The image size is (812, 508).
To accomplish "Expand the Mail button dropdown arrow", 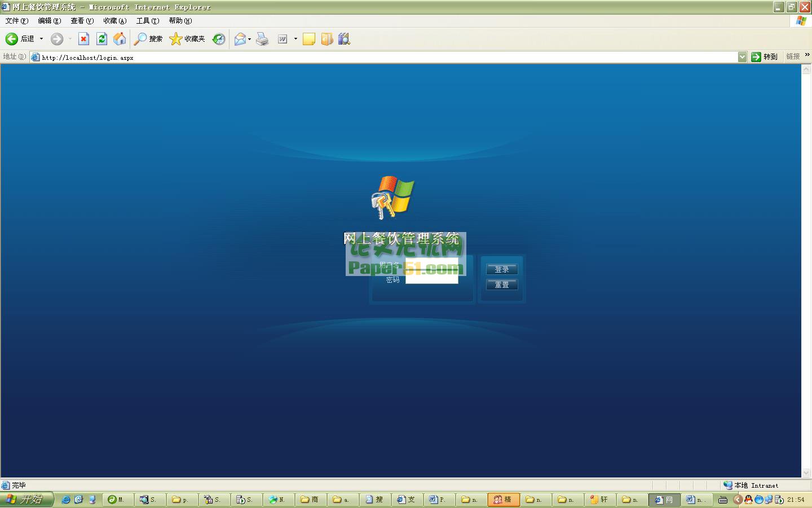I will point(249,38).
